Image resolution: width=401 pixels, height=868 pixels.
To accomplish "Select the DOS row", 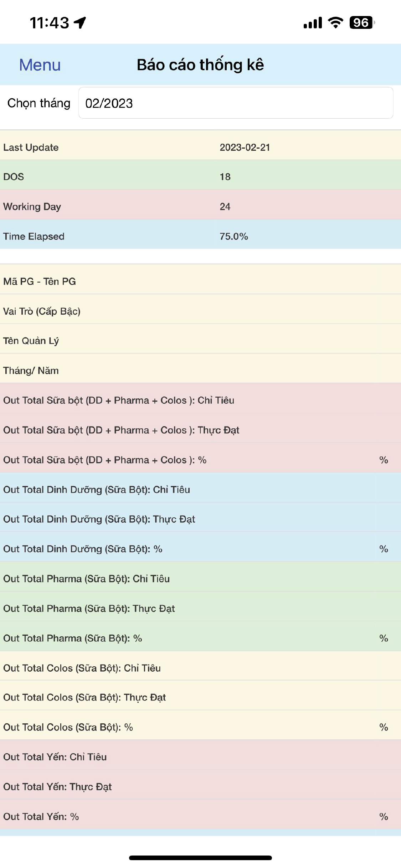I will [200, 176].
